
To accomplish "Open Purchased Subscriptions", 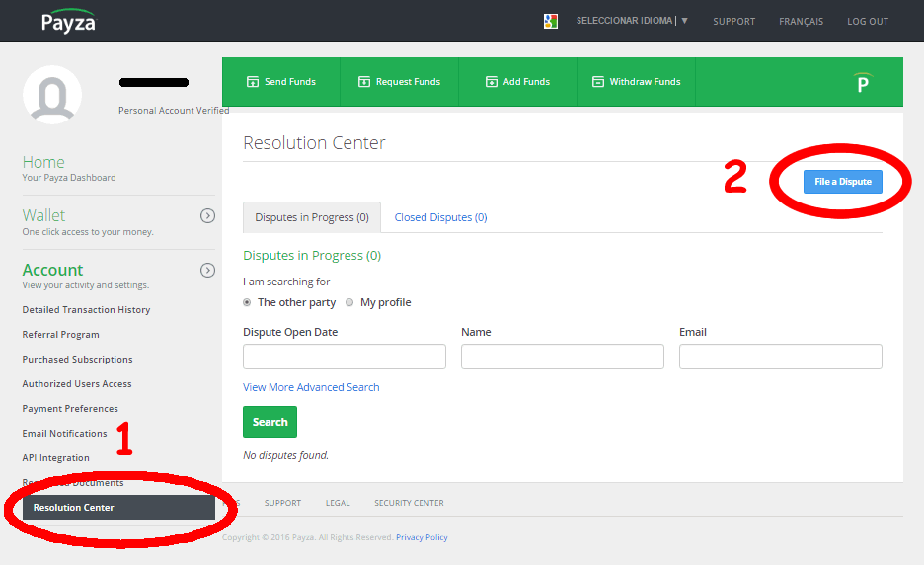I will [x=77, y=360].
